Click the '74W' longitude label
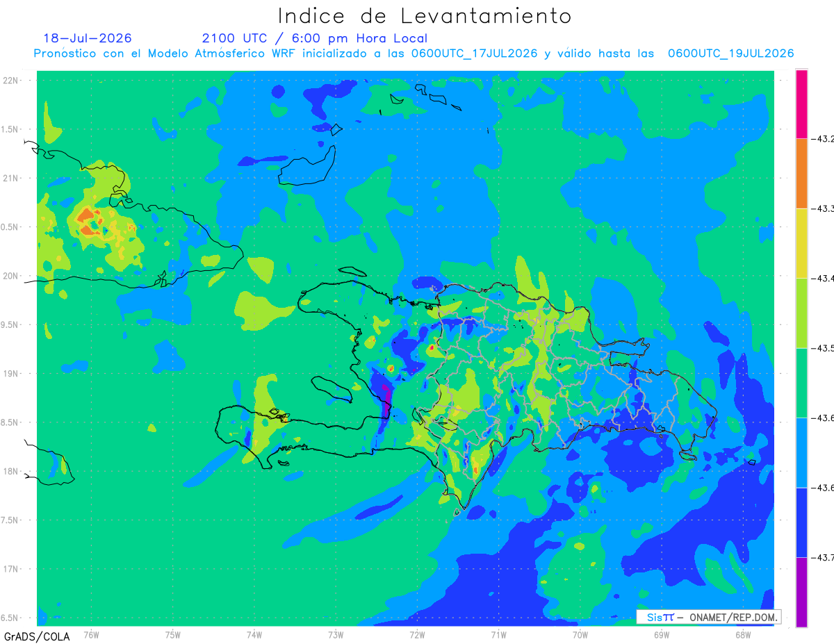Screen dimensions: 834x644 (x=254, y=635)
